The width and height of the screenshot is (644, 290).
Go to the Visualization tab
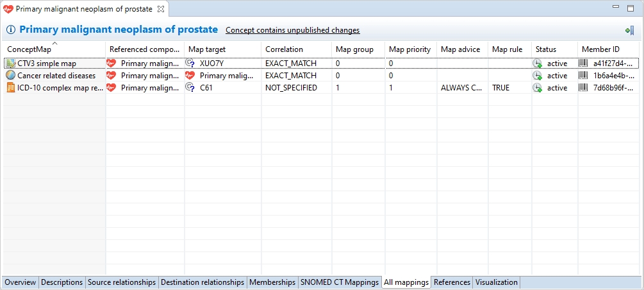tap(495, 282)
